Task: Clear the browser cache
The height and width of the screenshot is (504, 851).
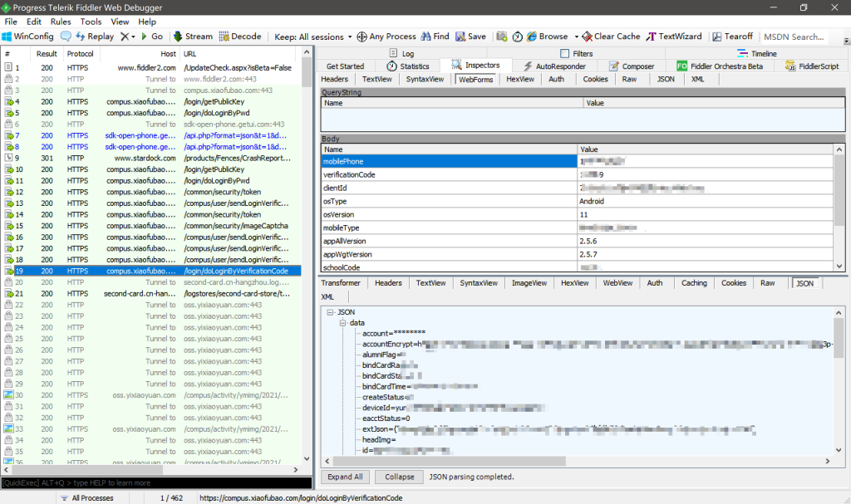Action: pos(611,37)
